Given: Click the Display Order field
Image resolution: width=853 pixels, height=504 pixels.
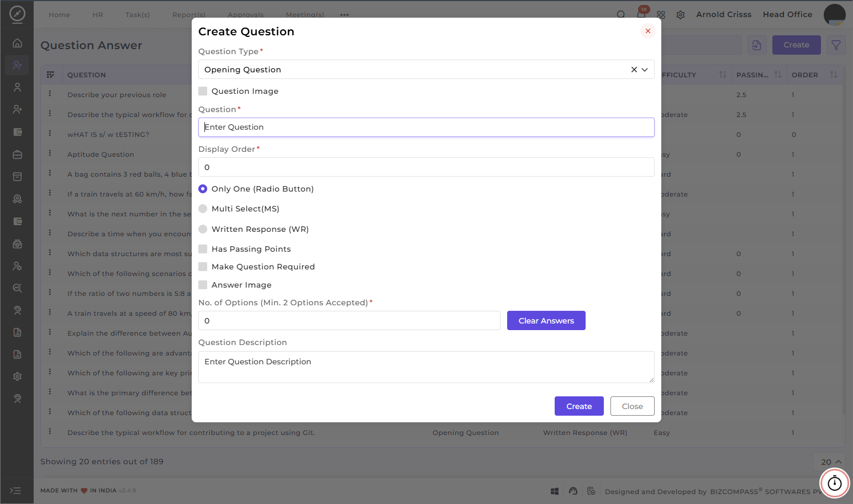Looking at the screenshot, I should (x=426, y=167).
